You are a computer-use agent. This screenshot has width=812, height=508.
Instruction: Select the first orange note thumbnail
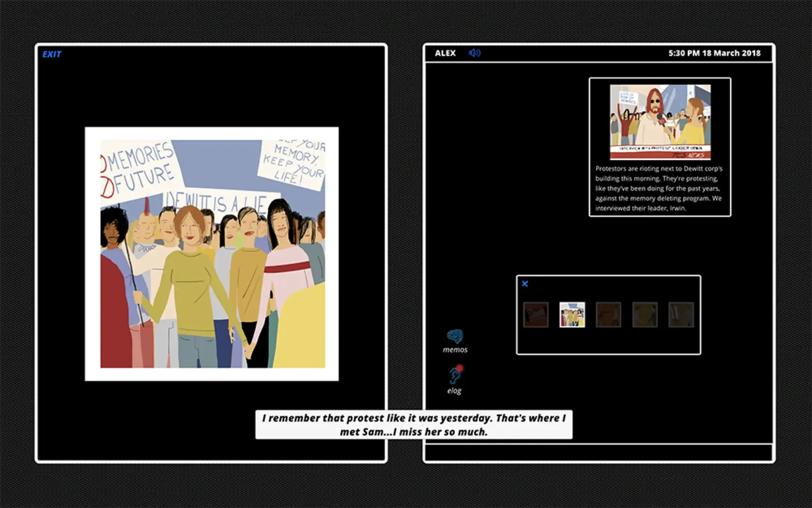point(536,315)
